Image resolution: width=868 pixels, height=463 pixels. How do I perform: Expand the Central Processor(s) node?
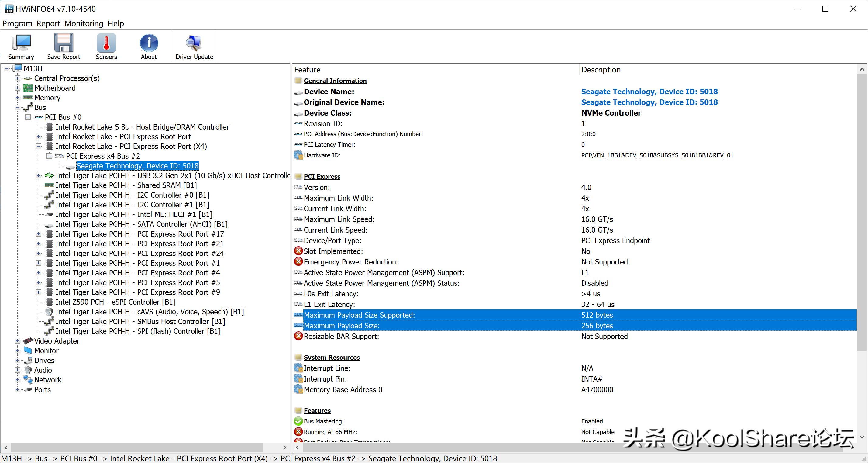[17, 78]
